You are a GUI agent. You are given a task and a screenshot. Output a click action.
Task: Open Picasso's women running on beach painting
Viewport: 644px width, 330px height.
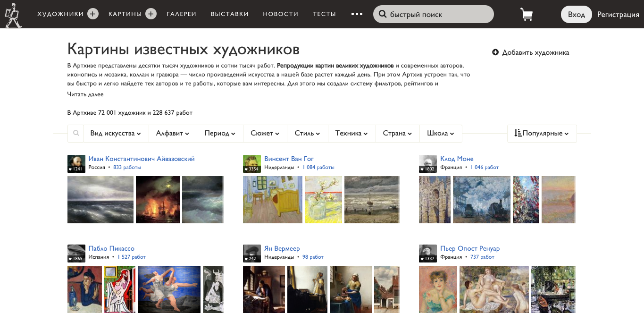pyautogui.click(x=169, y=289)
